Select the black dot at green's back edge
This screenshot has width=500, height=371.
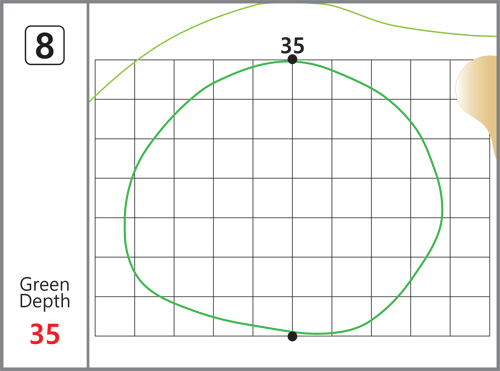[292, 60]
